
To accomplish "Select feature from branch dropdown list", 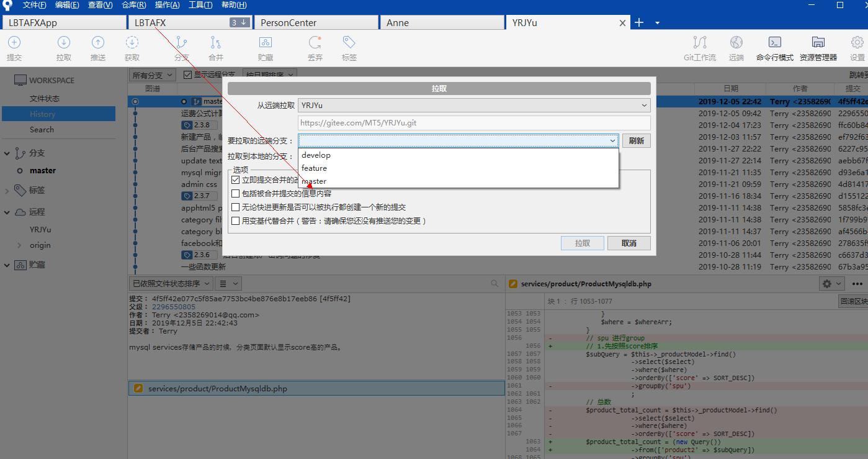I will pyautogui.click(x=459, y=168).
